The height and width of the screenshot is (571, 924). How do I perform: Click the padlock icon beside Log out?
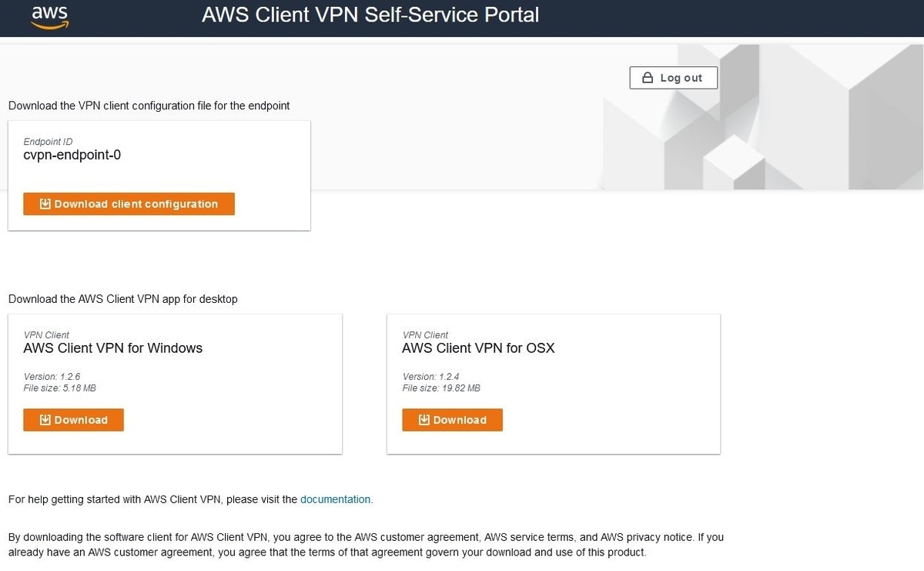[648, 78]
